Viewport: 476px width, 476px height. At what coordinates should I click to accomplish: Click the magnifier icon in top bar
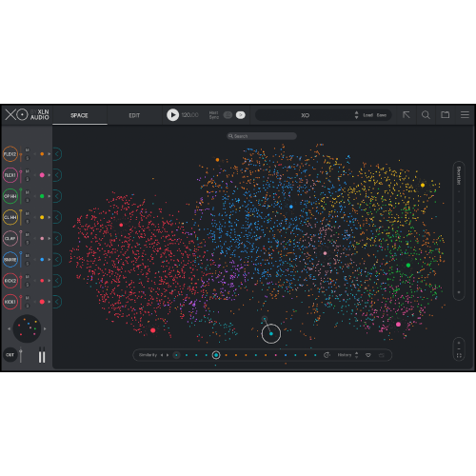click(426, 115)
